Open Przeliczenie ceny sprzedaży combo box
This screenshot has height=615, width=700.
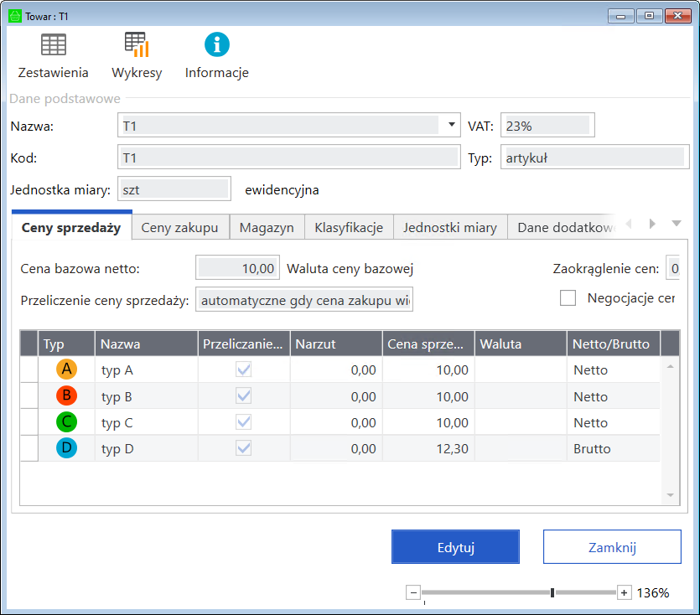pyautogui.click(x=304, y=300)
